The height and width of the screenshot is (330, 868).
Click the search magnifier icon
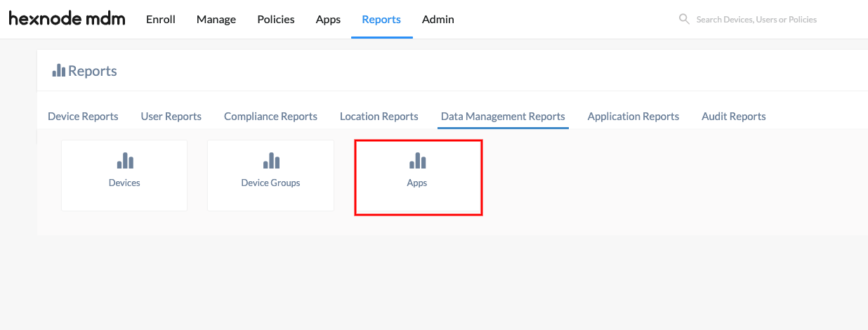tap(684, 19)
